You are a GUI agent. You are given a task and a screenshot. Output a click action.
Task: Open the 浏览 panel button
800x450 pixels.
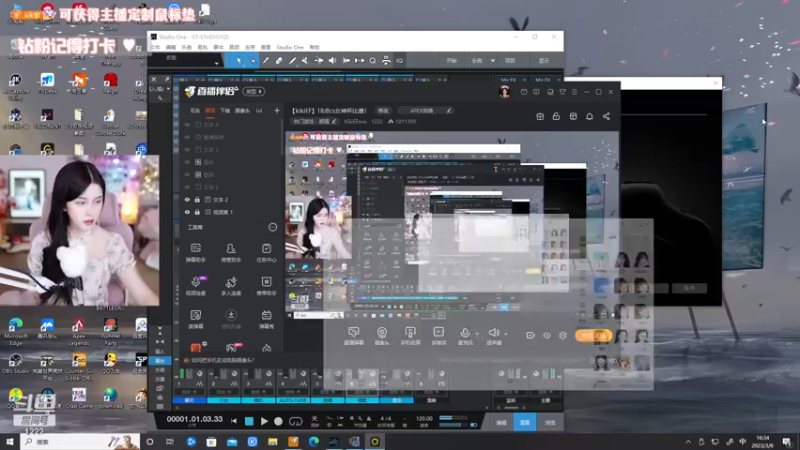(x=549, y=422)
